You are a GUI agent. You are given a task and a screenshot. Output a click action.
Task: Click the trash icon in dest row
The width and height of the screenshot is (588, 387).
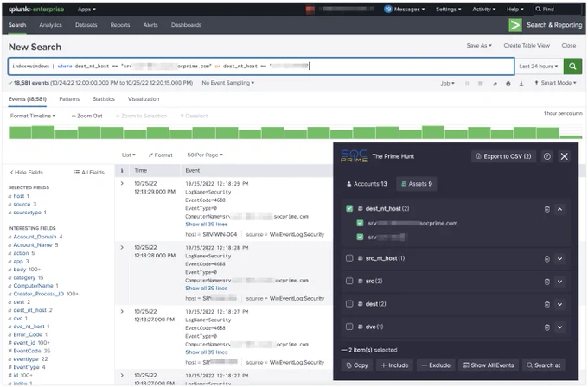(547, 305)
